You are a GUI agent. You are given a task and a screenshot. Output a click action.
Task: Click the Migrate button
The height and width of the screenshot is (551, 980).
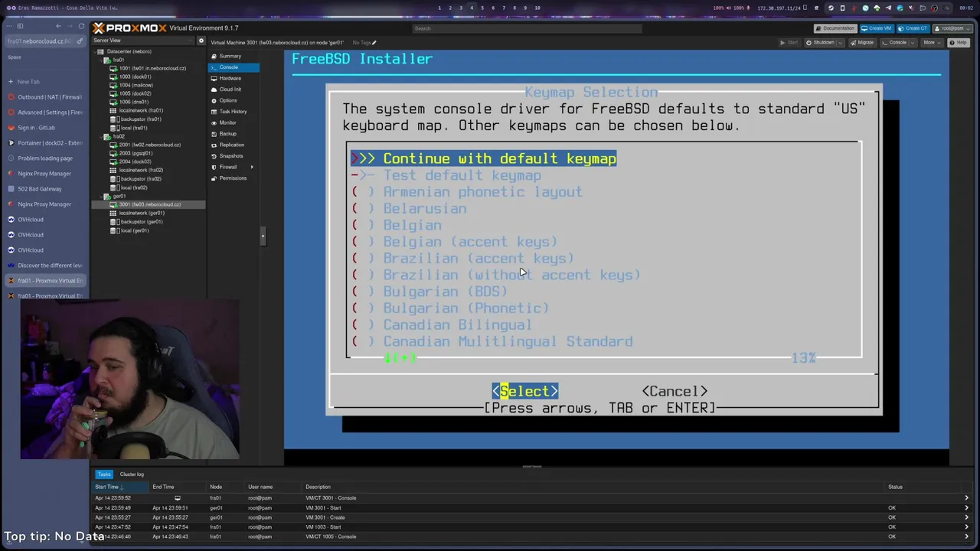(x=863, y=43)
